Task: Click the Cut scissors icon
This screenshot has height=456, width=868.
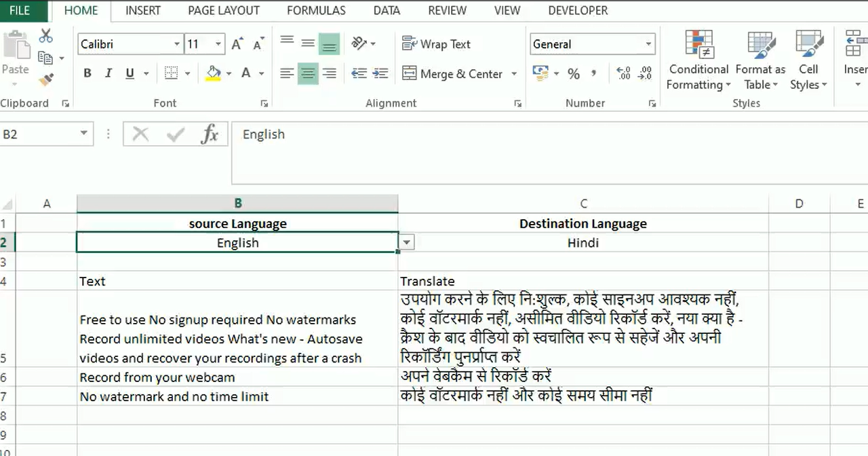Action: (x=45, y=36)
